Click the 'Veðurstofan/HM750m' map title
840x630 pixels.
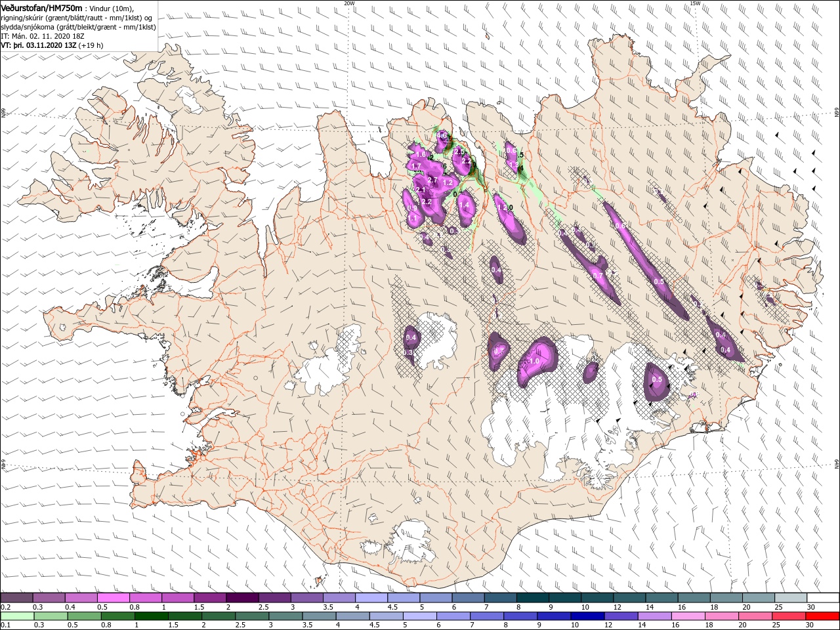tap(41, 7)
